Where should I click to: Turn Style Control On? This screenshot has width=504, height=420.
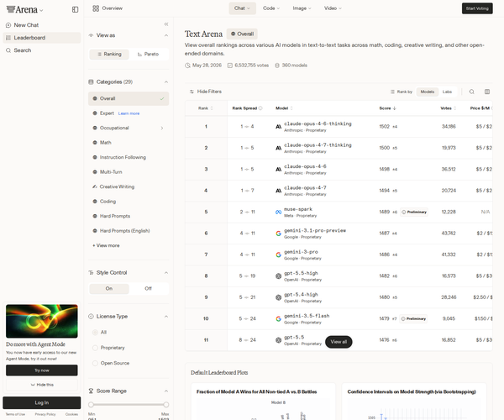point(109,289)
